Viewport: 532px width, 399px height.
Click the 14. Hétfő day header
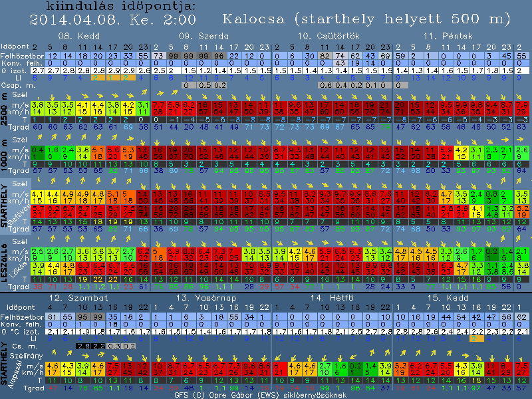(x=327, y=297)
